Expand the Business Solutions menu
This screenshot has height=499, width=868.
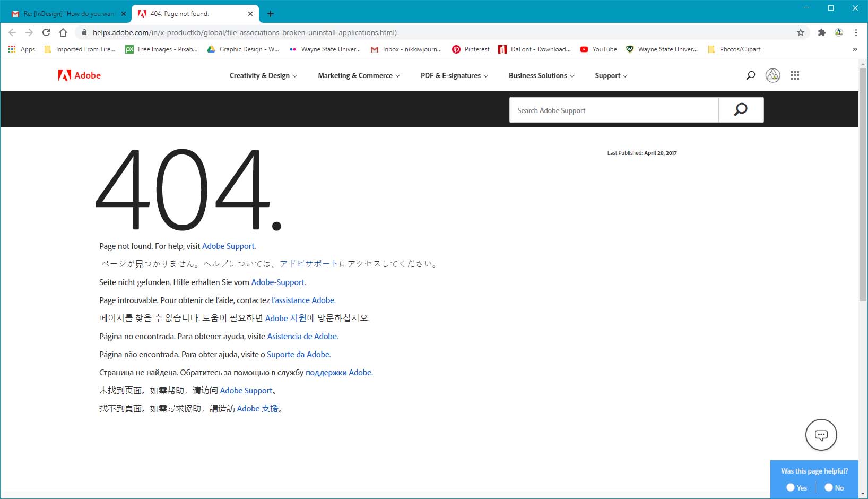pyautogui.click(x=541, y=75)
